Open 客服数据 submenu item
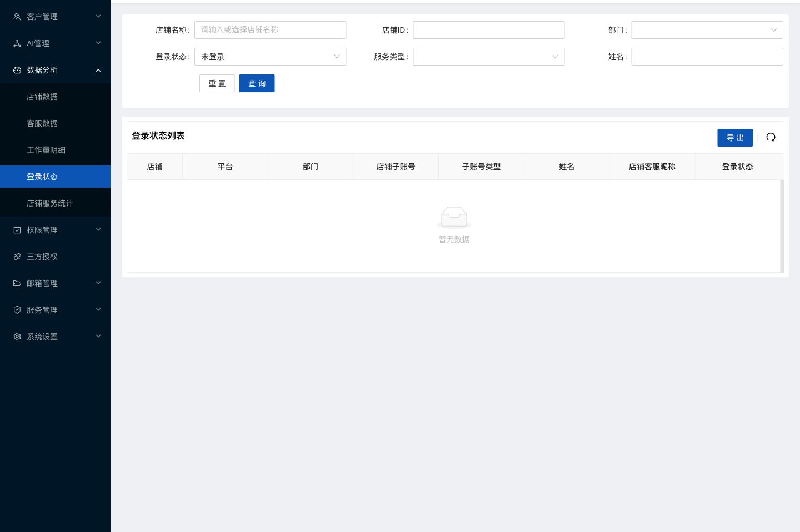Screen dimensions: 800x532 tap(56, 123)
